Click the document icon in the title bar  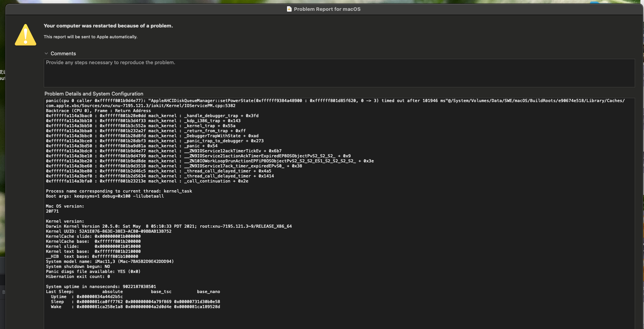[x=289, y=9]
